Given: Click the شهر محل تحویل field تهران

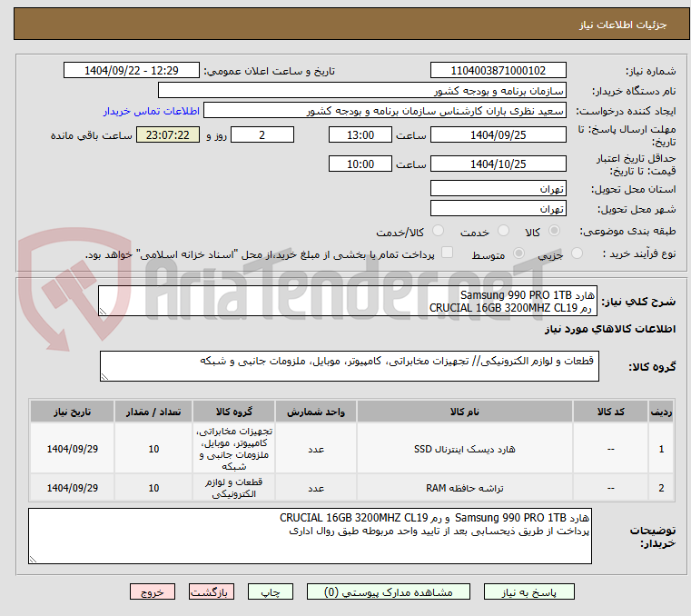Looking at the screenshot, I should coord(498,208).
